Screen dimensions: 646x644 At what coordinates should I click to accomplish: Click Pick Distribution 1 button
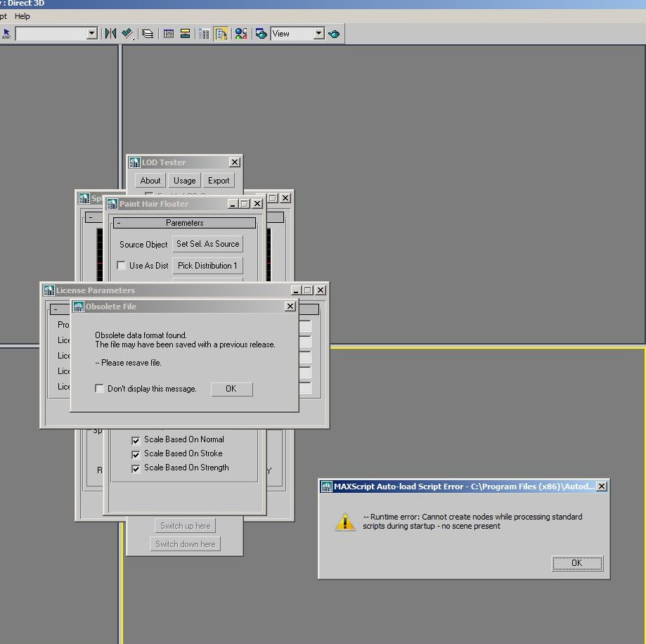(207, 266)
